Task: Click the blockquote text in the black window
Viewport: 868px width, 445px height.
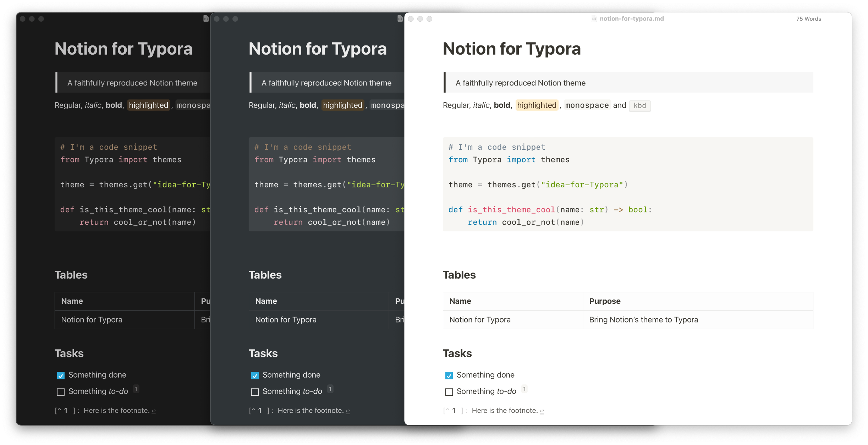Action: tap(132, 83)
